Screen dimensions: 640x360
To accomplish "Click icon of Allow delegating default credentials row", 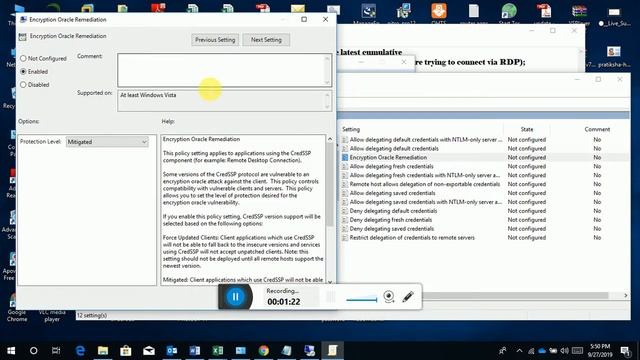I will coord(345,149).
